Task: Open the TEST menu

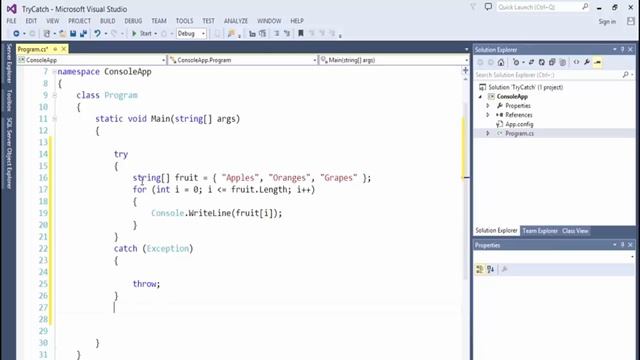Action: [x=208, y=20]
